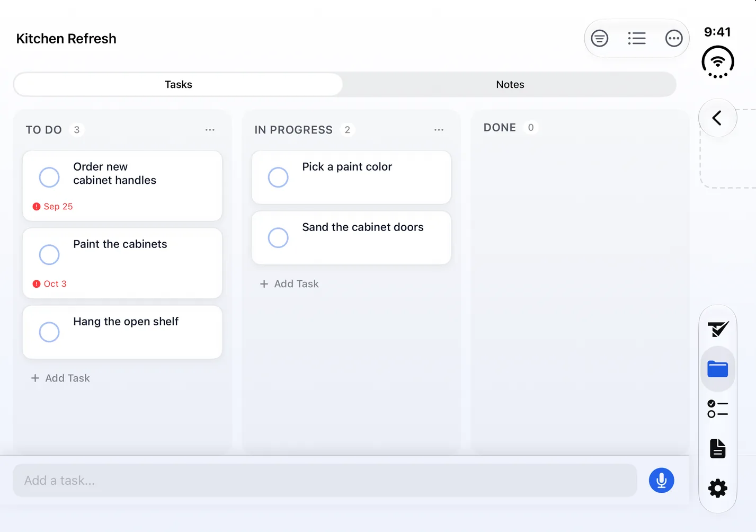Add Task in IN PROGRESS column
The height and width of the screenshot is (532, 756).
[x=289, y=284]
